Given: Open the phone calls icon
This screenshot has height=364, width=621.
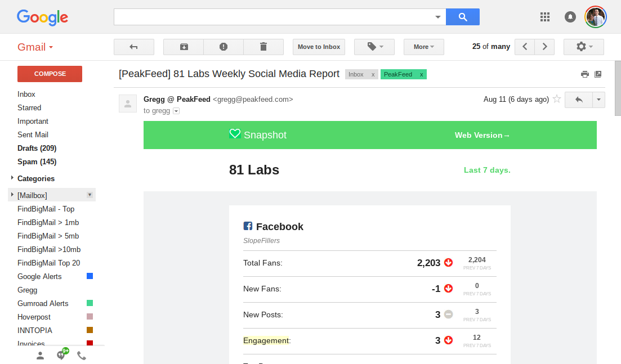Looking at the screenshot, I should tap(82, 356).
